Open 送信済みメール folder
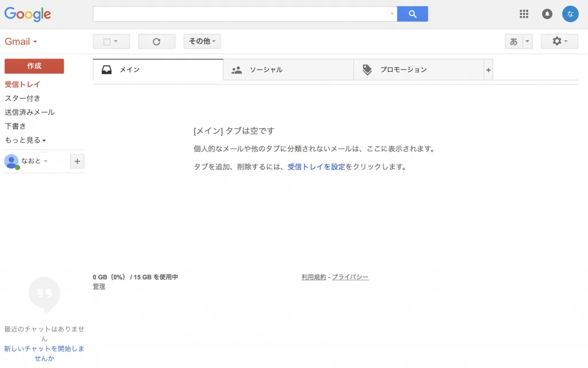This screenshot has height=368, width=588. 30,112
